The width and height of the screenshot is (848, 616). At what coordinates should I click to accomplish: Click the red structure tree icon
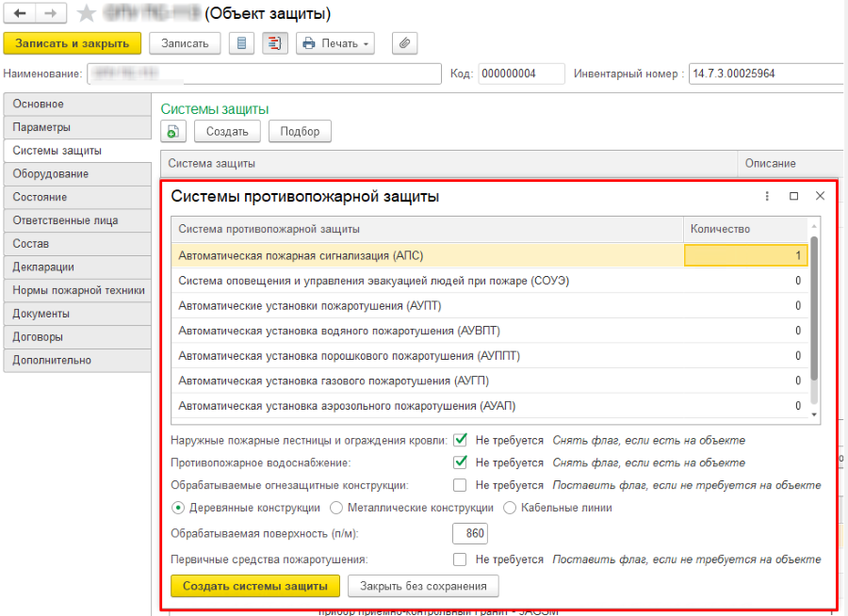275,43
